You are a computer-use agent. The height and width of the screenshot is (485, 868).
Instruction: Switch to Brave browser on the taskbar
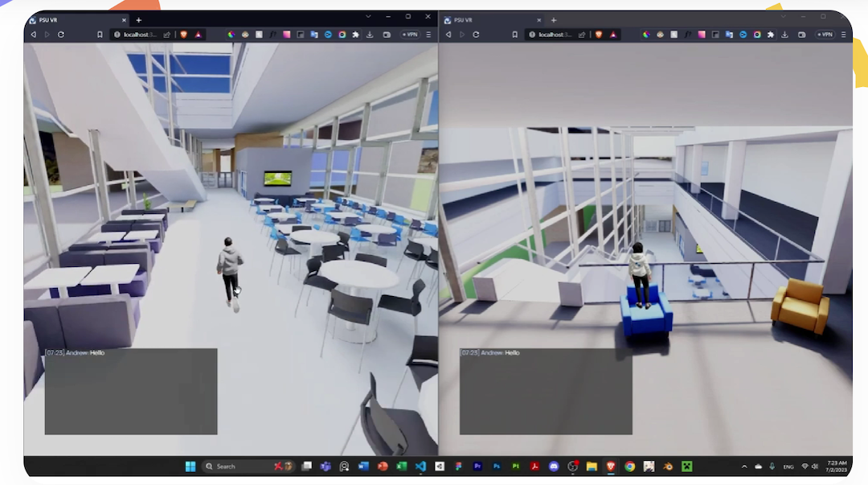[x=611, y=467]
